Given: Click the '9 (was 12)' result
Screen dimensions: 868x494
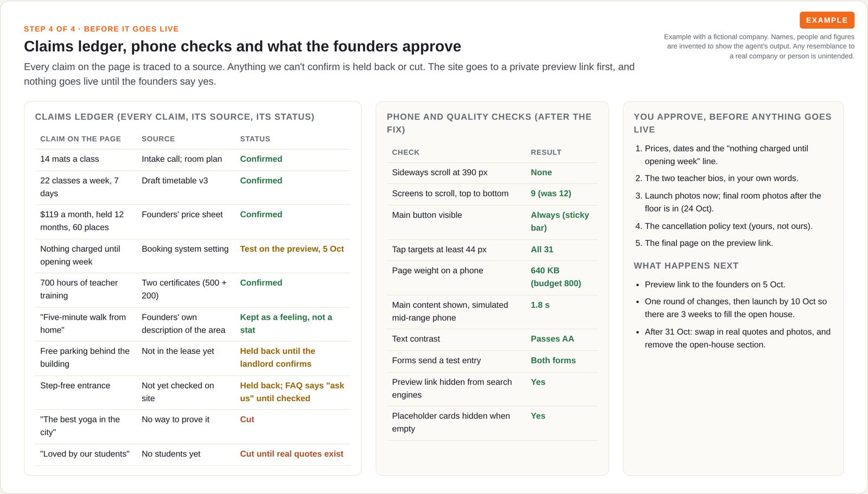Looking at the screenshot, I should (x=551, y=193).
